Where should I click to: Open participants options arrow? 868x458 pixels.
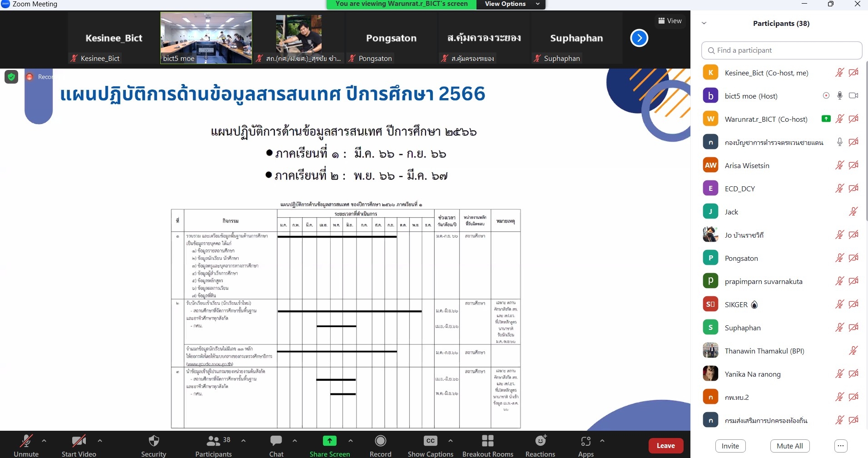[x=243, y=441]
